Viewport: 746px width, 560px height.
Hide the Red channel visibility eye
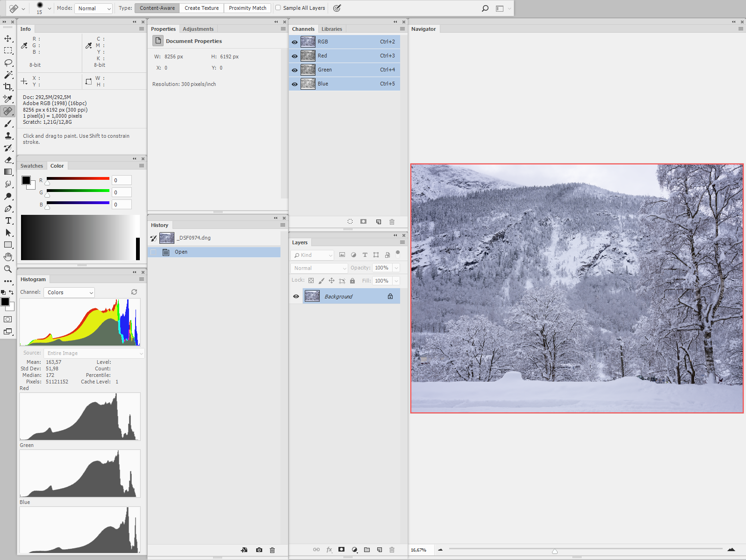tap(294, 56)
